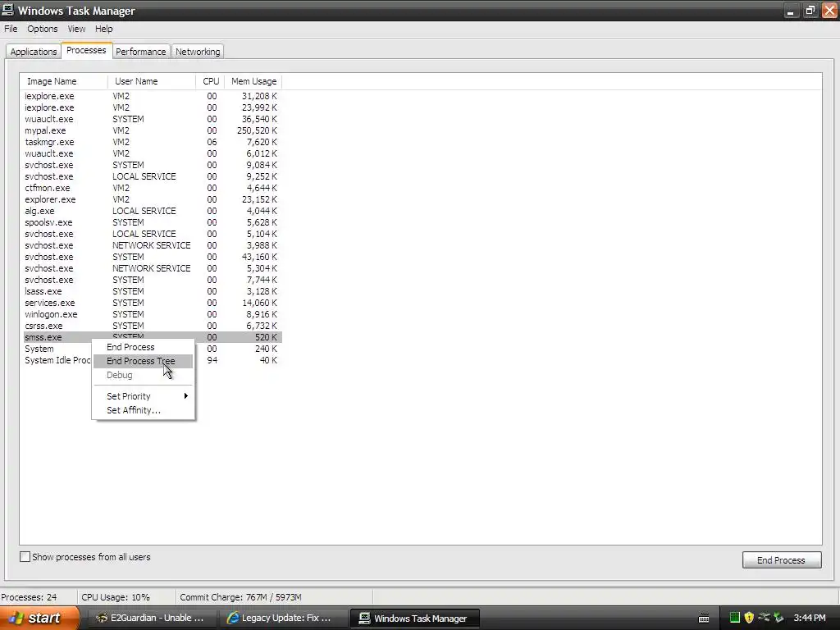The image size is (840, 630).
Task: Select the lsass.exe process row
Action: tap(153, 291)
